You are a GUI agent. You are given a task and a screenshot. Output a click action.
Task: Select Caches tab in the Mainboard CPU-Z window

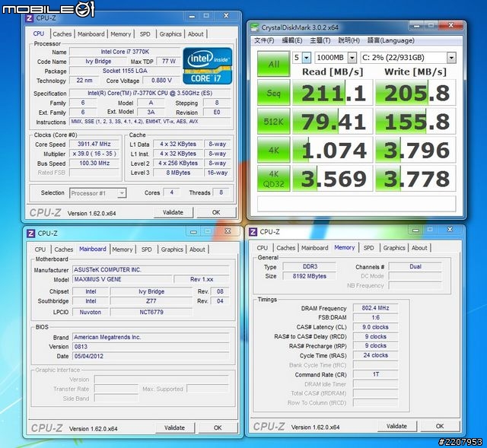coord(64,249)
